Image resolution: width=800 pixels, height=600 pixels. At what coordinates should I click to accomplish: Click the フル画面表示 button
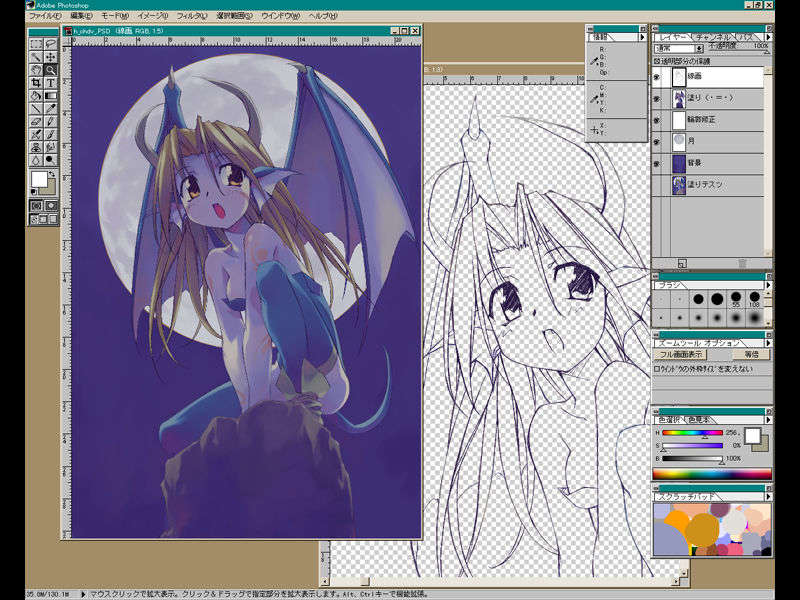[680, 354]
